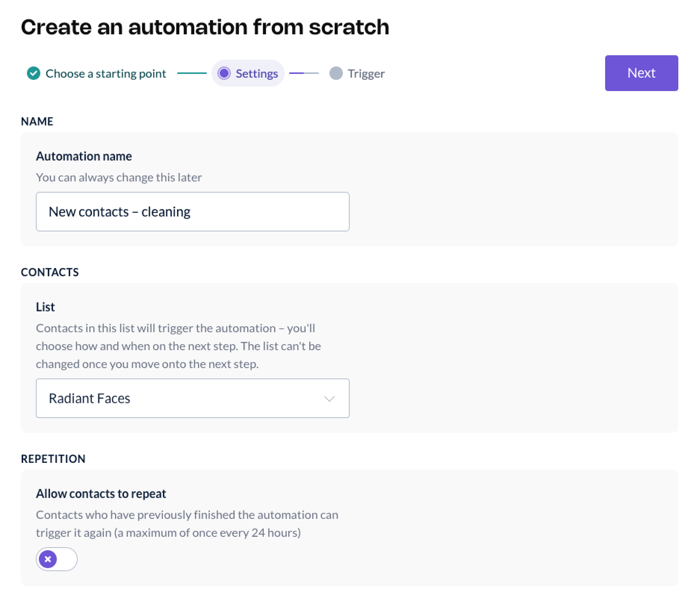
Task: Jump to the Trigger step label
Action: coord(366,74)
